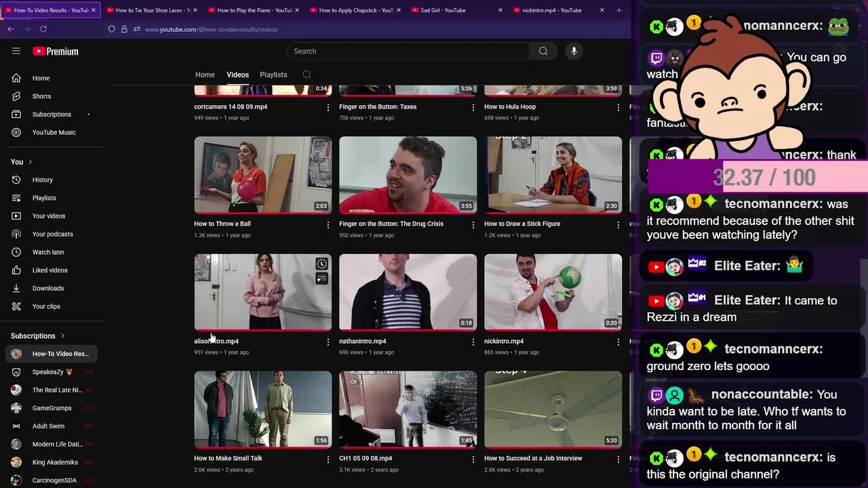Open Finger on the Button: The Drug Crisis thumbnail
The image size is (868, 488).
pyautogui.click(x=408, y=175)
